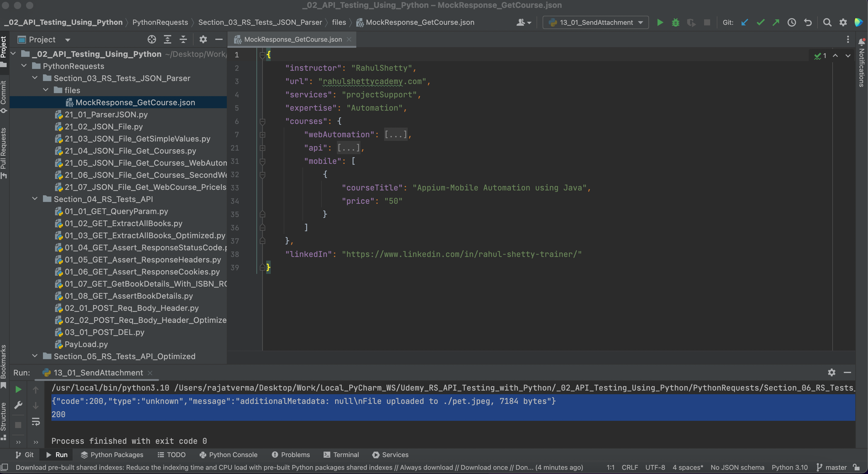Open the Terminal tool window
Screen dimensions: 868x474
[341, 455]
